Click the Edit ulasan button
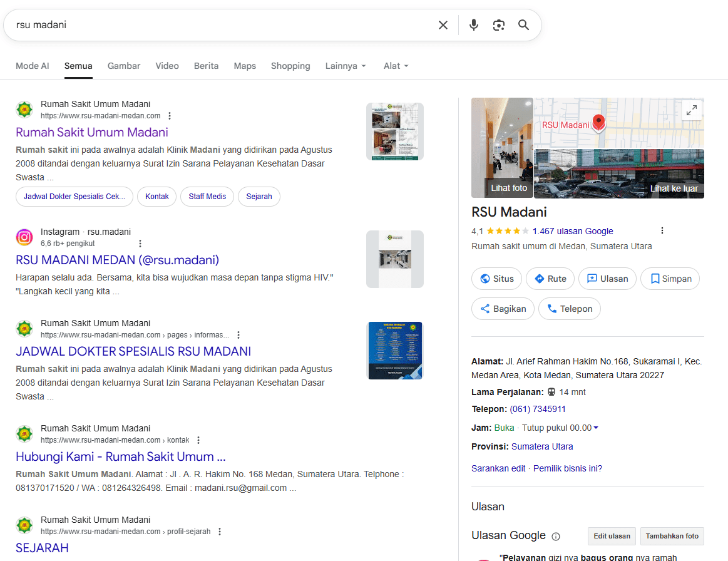The image size is (728, 561). (611, 536)
